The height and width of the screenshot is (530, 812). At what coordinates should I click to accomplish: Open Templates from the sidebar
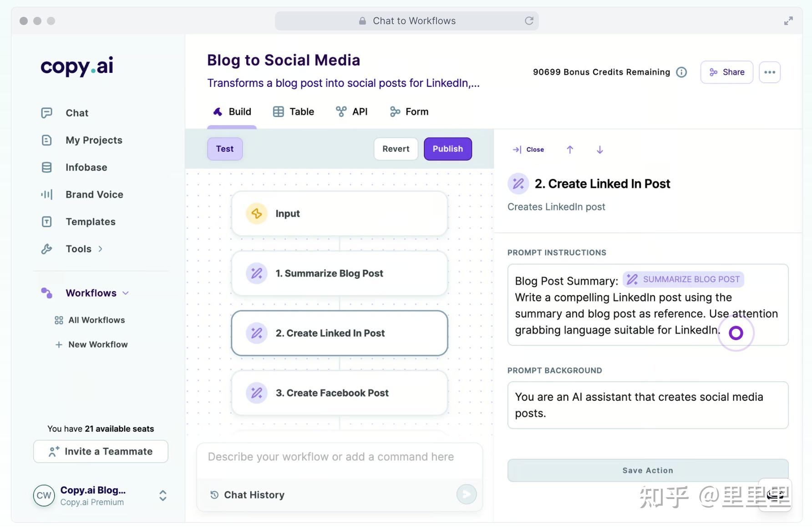pos(91,222)
